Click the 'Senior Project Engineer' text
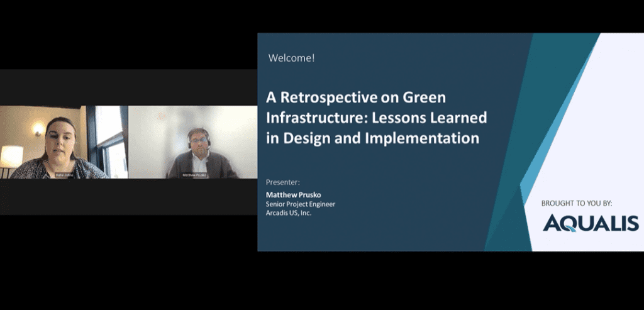644x310 pixels. 301,204
